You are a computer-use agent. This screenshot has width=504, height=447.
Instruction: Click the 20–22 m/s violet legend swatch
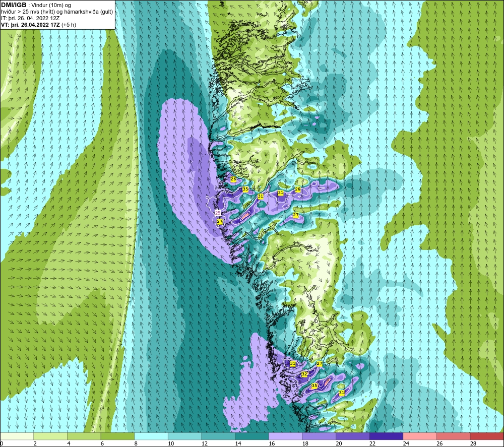point(353,436)
